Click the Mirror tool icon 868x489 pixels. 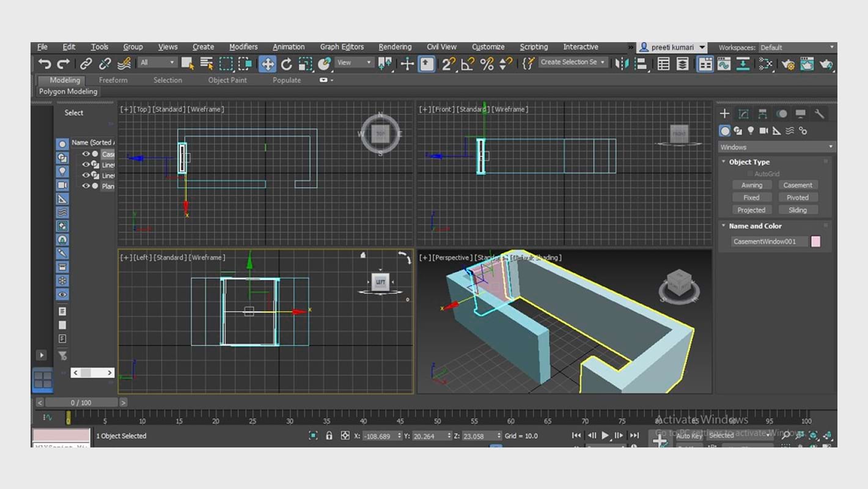622,64
